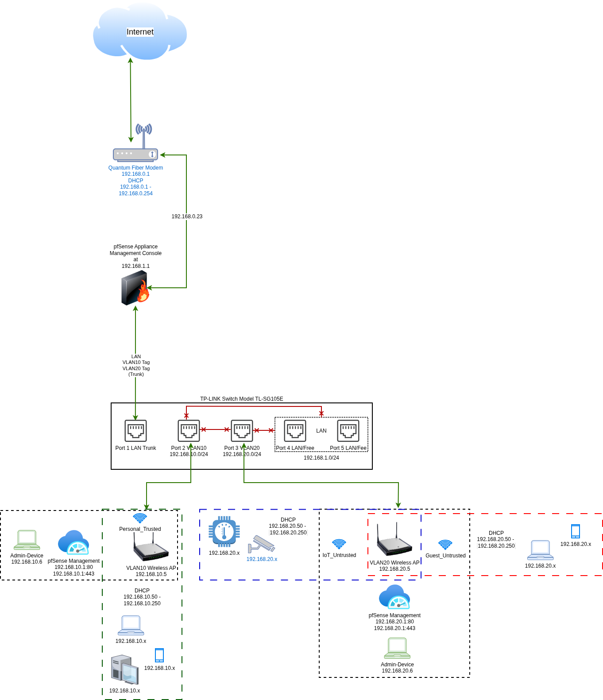This screenshot has width=603, height=700.
Task: Click the guest phone icon 192.168.20.x
Action: (x=576, y=531)
